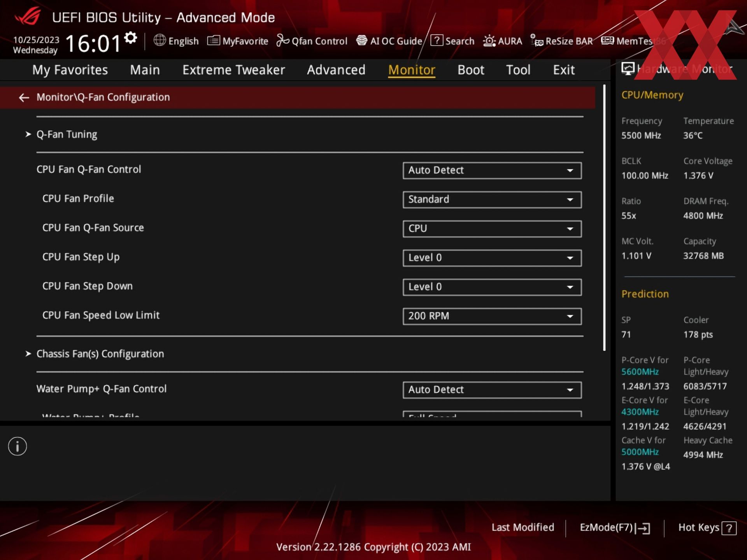
Task: Go back with Q-Fan Configuration arrow
Action: pyautogui.click(x=24, y=97)
